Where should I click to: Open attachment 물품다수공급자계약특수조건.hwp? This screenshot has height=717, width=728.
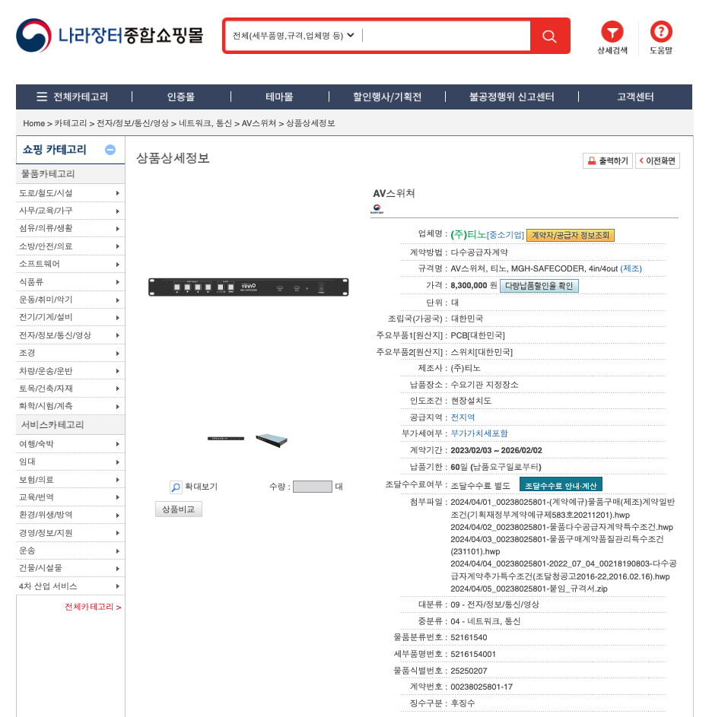[x=562, y=527]
